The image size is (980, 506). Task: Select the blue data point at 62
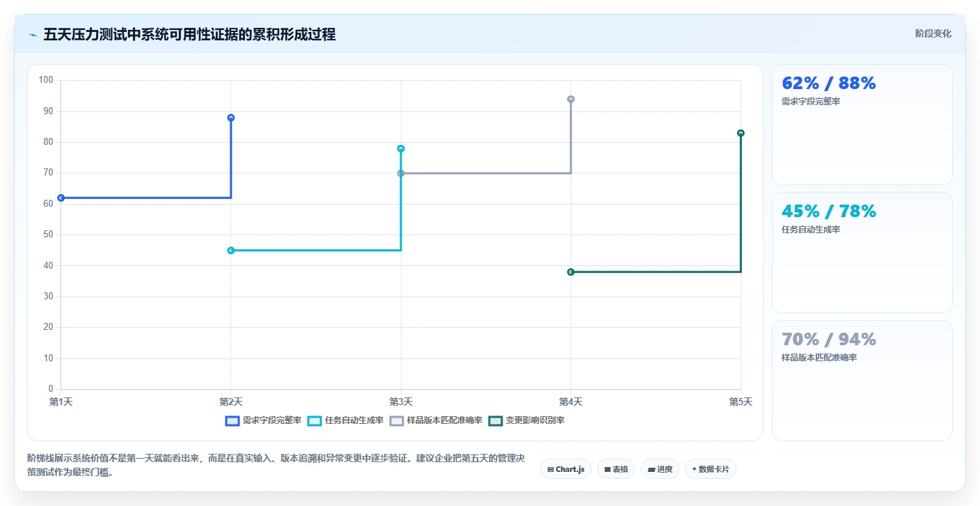click(x=61, y=198)
